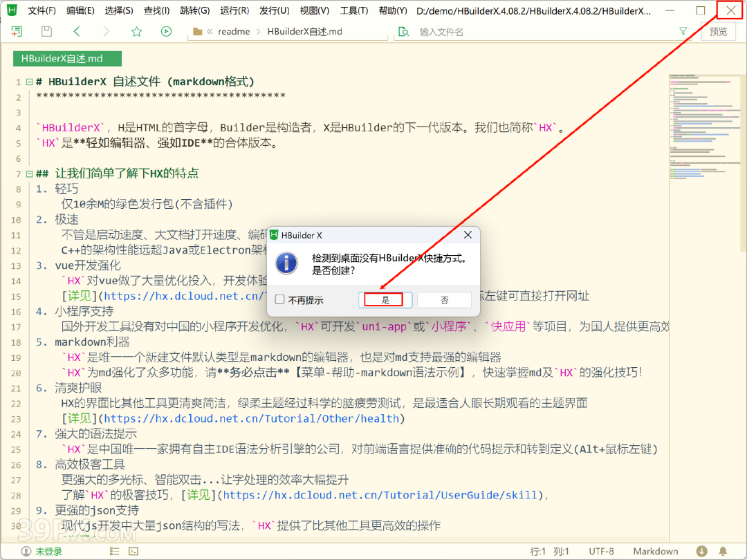Close the HBuilder X dialog with its X
747x560 pixels.
(468, 235)
